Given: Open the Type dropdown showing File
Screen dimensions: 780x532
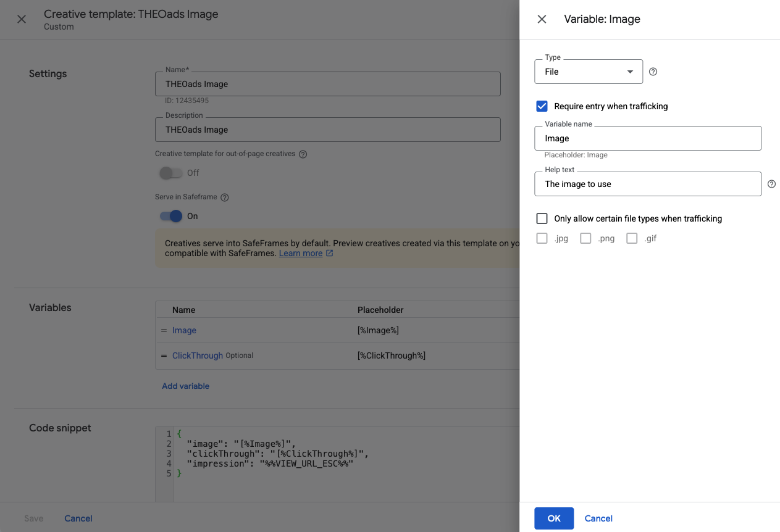Looking at the screenshot, I should click(588, 72).
